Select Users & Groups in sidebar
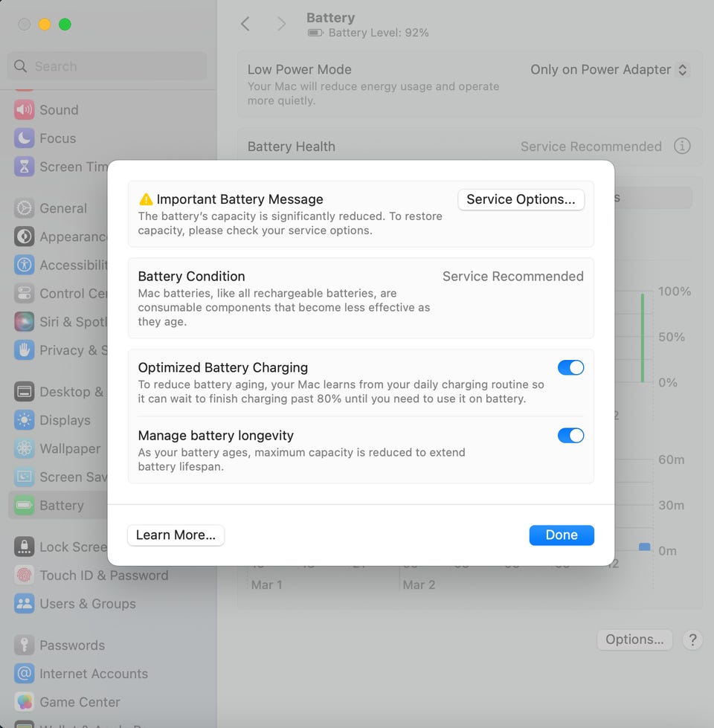 click(x=88, y=604)
